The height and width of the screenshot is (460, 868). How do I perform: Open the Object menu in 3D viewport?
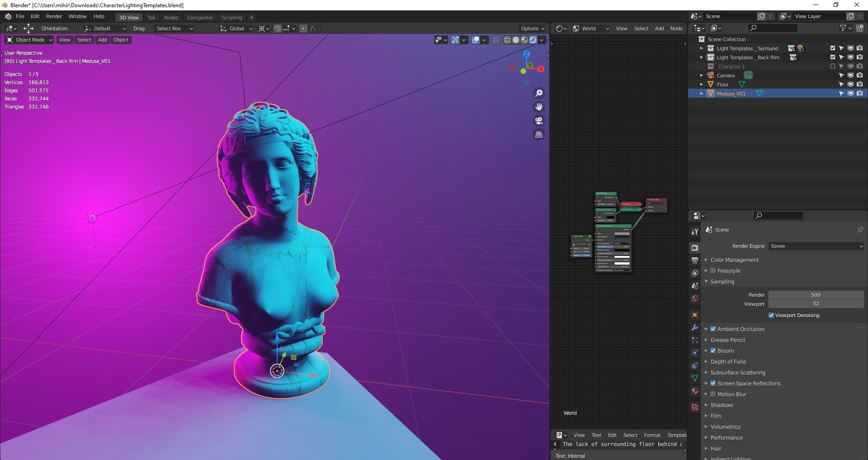pyautogui.click(x=121, y=40)
